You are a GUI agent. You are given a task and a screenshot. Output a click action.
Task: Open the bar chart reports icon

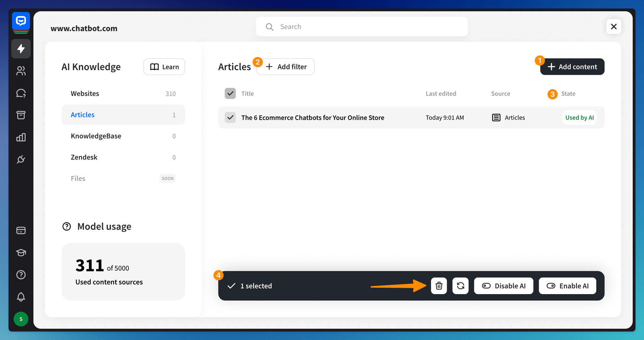[x=21, y=137]
